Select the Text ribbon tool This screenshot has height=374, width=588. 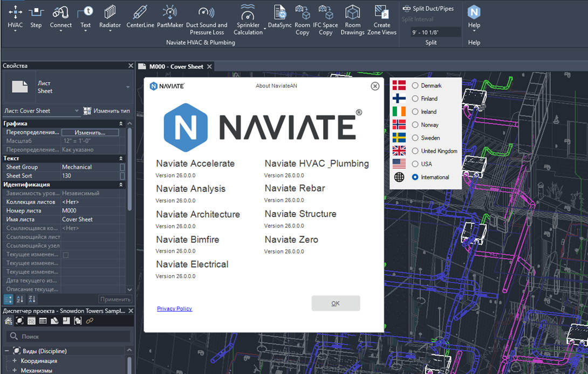tap(85, 18)
